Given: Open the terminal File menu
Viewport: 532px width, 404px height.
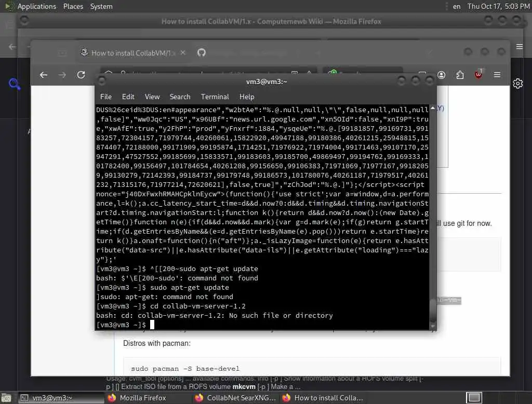Looking at the screenshot, I should click(106, 97).
